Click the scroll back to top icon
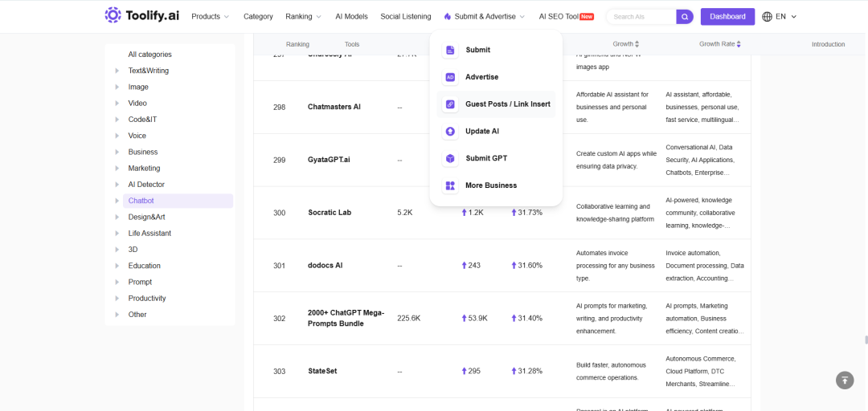Image resolution: width=868 pixels, height=411 pixels. pyautogui.click(x=845, y=380)
